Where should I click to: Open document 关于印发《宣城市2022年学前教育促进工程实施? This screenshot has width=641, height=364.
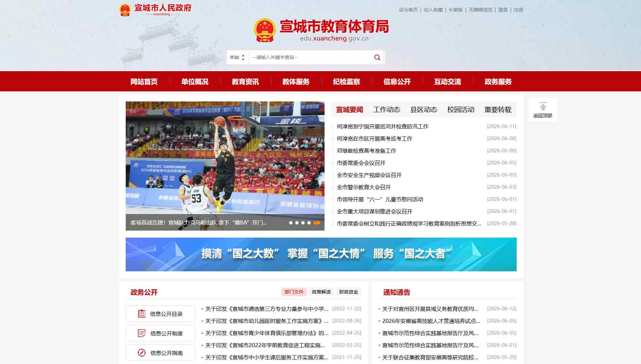coord(265,345)
